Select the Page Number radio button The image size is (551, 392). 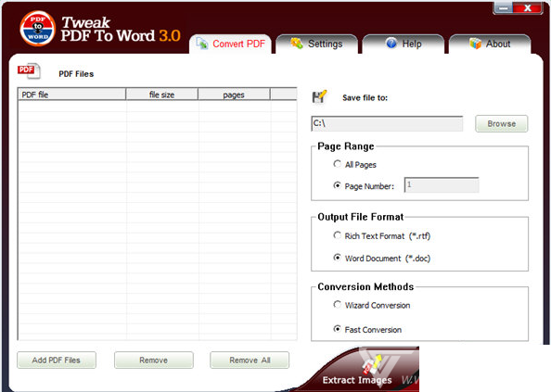(337, 185)
